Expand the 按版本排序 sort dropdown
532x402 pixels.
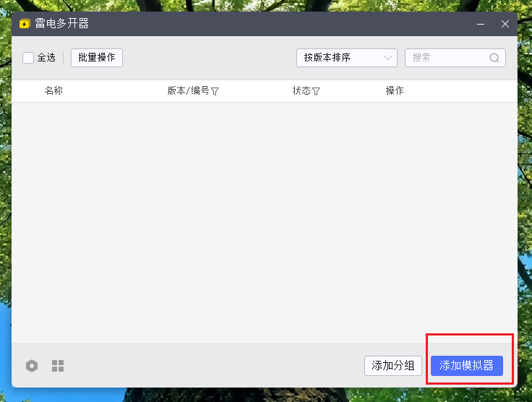tap(347, 58)
